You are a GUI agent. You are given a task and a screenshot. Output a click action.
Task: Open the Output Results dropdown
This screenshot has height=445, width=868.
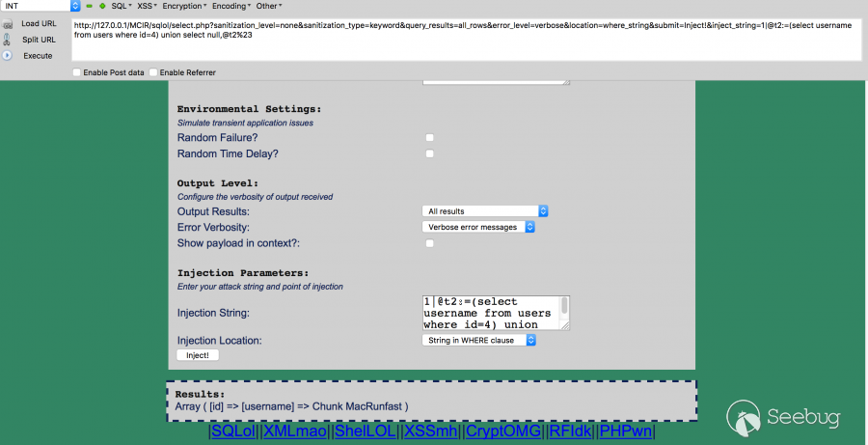(485, 211)
